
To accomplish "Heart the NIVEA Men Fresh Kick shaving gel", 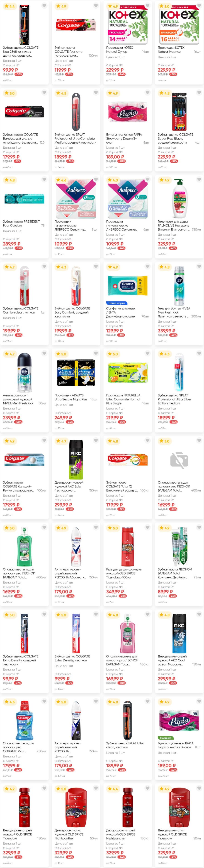I will pyautogui.click(x=199, y=267).
